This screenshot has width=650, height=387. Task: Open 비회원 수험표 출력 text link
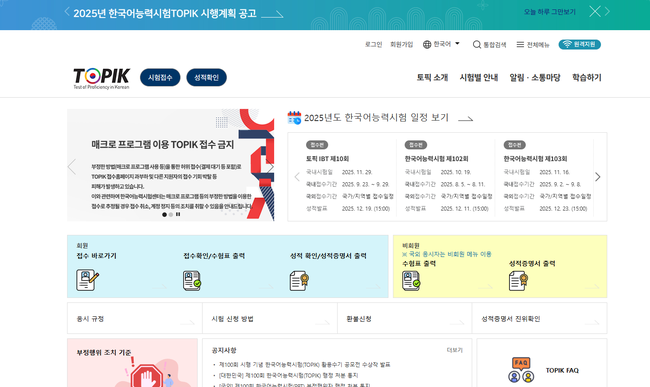pyautogui.click(x=419, y=264)
